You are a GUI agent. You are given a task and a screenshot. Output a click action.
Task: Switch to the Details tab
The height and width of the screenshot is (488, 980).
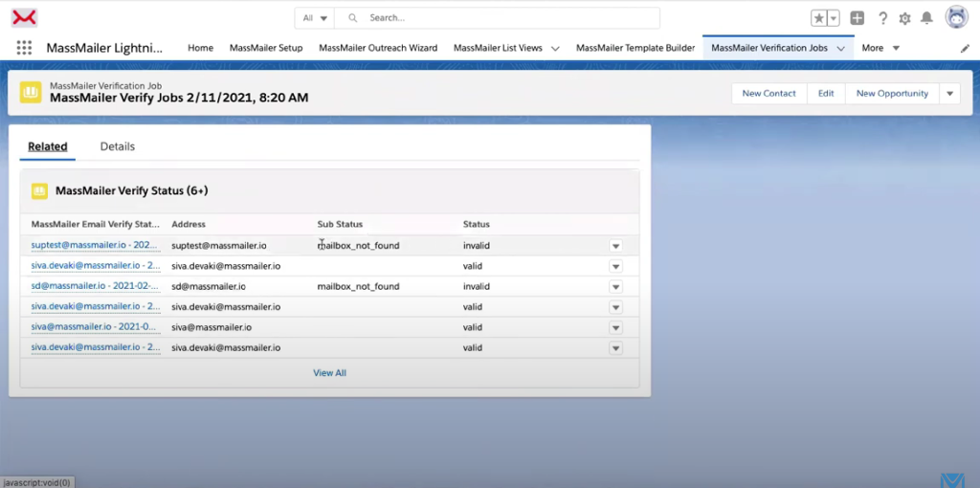118,146
